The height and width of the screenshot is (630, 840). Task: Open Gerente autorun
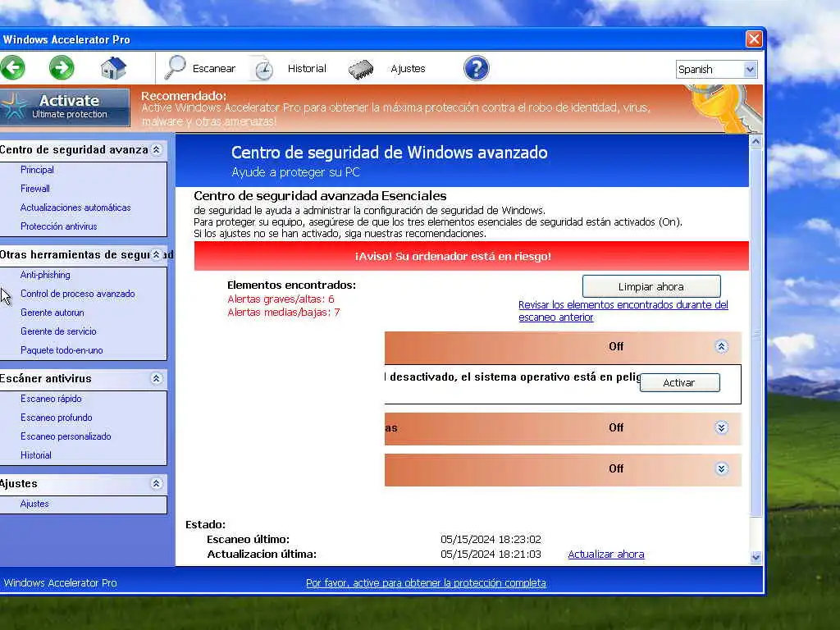pyautogui.click(x=52, y=313)
